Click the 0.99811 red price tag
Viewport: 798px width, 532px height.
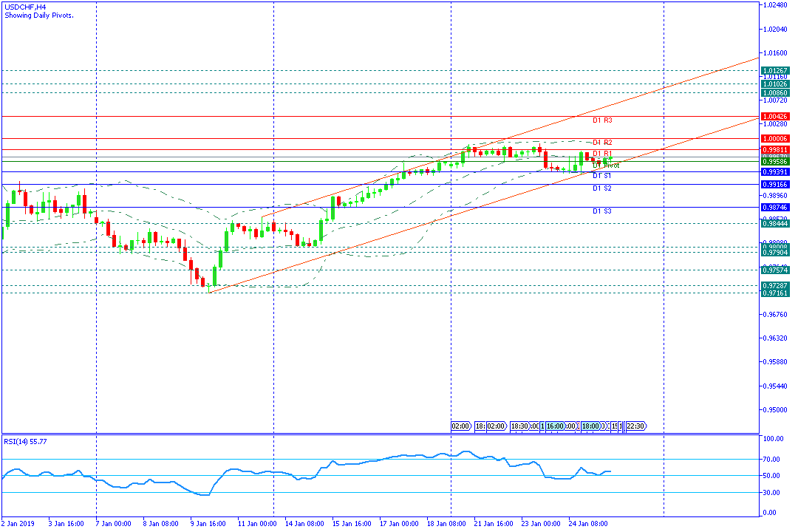pyautogui.click(x=774, y=150)
